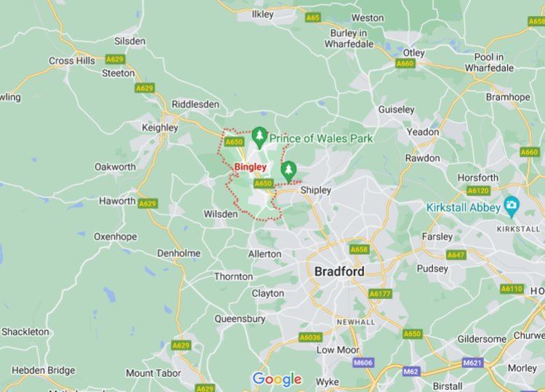Select the Ilkley town label
Screen dimensions: 545x392
click(x=262, y=15)
